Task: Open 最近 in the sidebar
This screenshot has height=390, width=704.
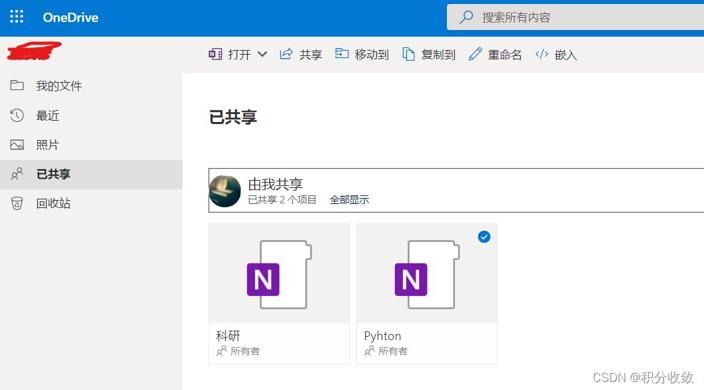Action: tap(91, 115)
